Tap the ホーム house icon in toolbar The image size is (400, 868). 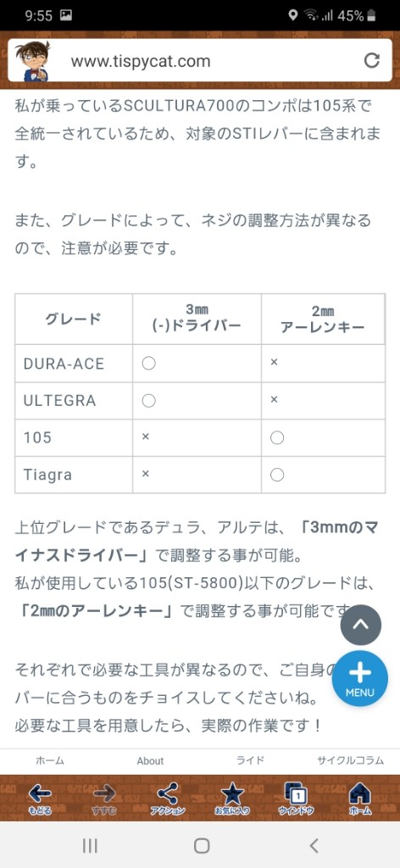361,798
